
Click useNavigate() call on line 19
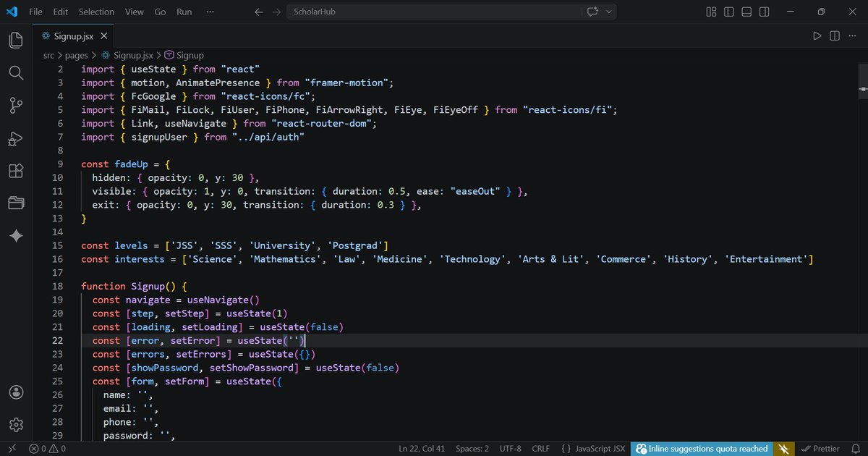pyautogui.click(x=223, y=300)
